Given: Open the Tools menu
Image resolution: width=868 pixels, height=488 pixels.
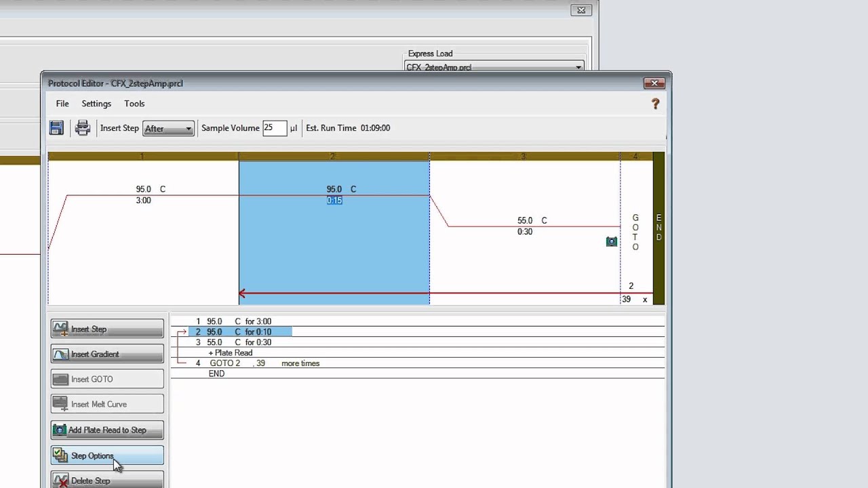Looking at the screenshot, I should click(134, 104).
